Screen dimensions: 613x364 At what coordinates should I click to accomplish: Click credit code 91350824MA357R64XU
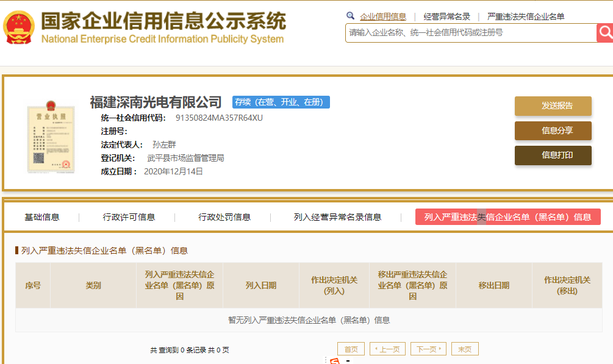[x=219, y=118]
